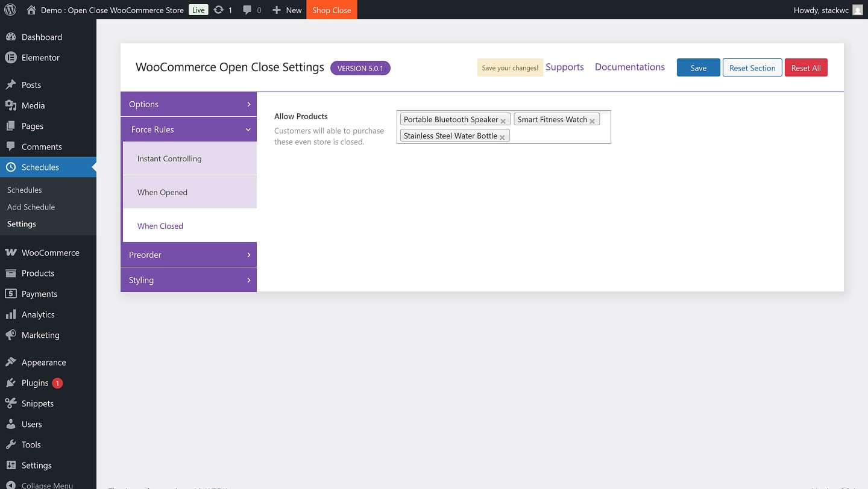Image resolution: width=868 pixels, height=489 pixels.
Task: Click the Appearance brush icon
Action: 11,362
